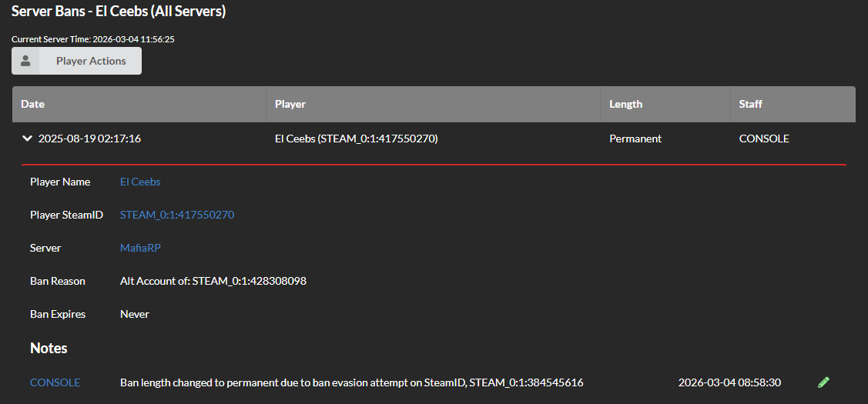Open the CONSOLE note author link
Image resolution: width=868 pixels, height=404 pixels.
click(55, 382)
